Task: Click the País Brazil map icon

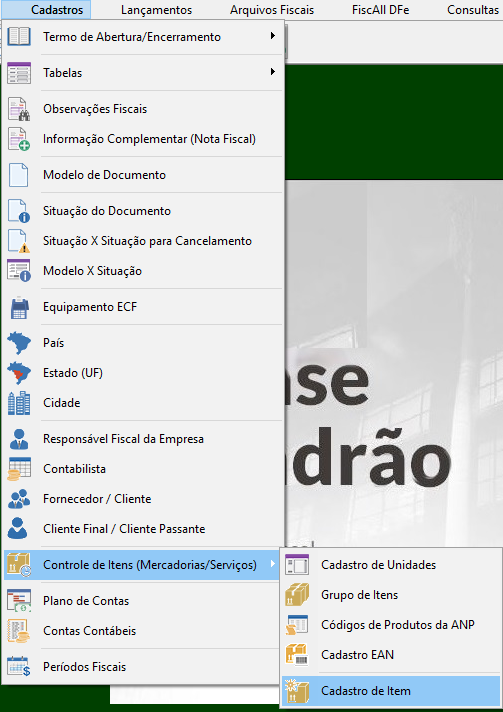Action: point(19,343)
